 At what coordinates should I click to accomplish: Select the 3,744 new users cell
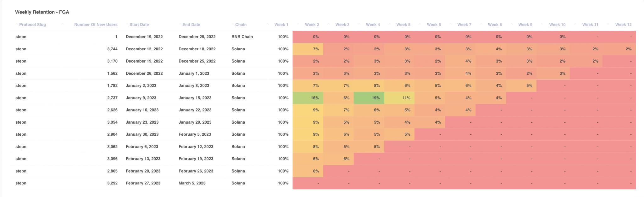click(x=112, y=49)
